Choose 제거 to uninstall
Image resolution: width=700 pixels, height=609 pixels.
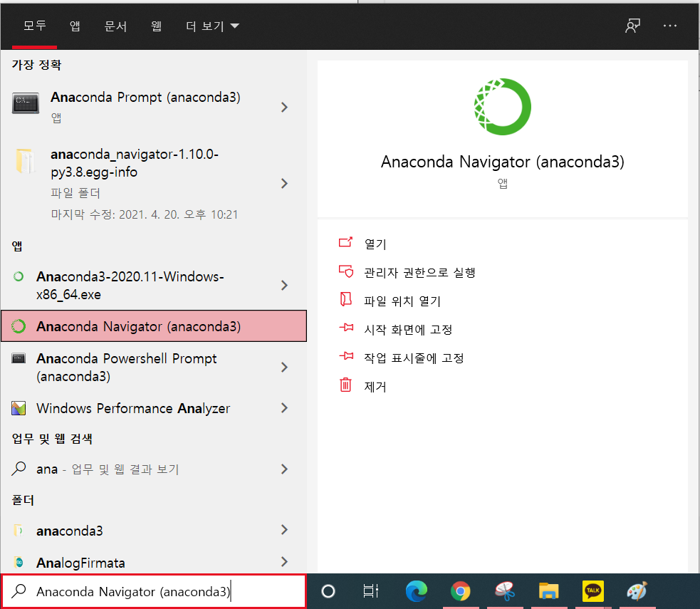pos(375,387)
